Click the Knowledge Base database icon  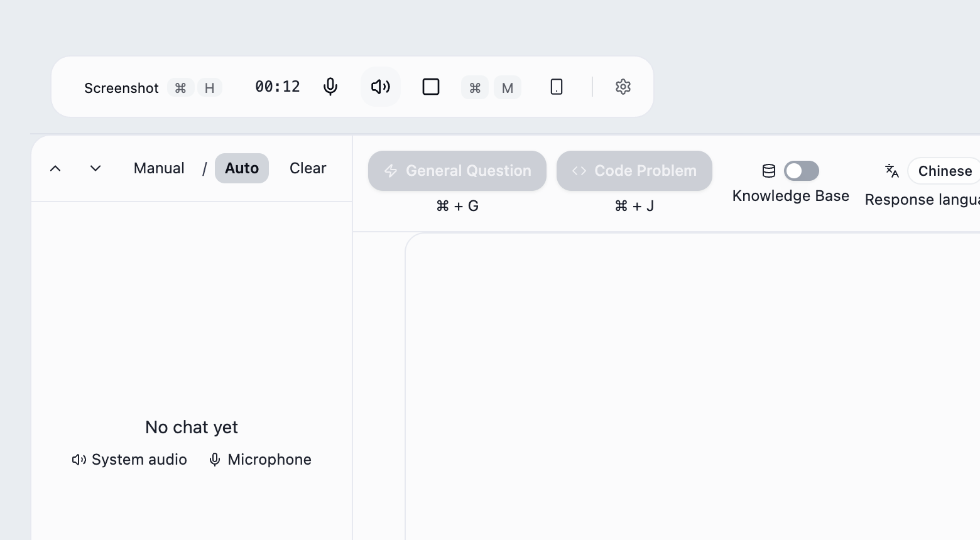(x=769, y=171)
